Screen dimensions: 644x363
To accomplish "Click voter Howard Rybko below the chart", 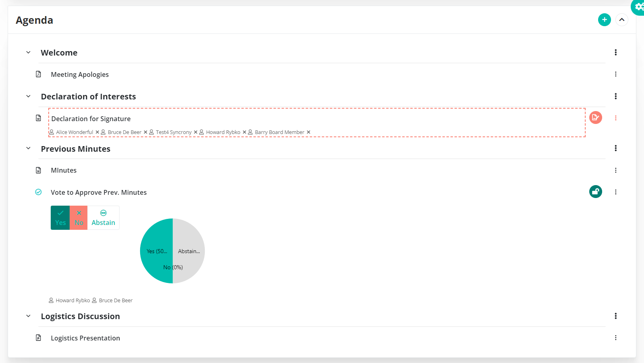I will [73, 300].
